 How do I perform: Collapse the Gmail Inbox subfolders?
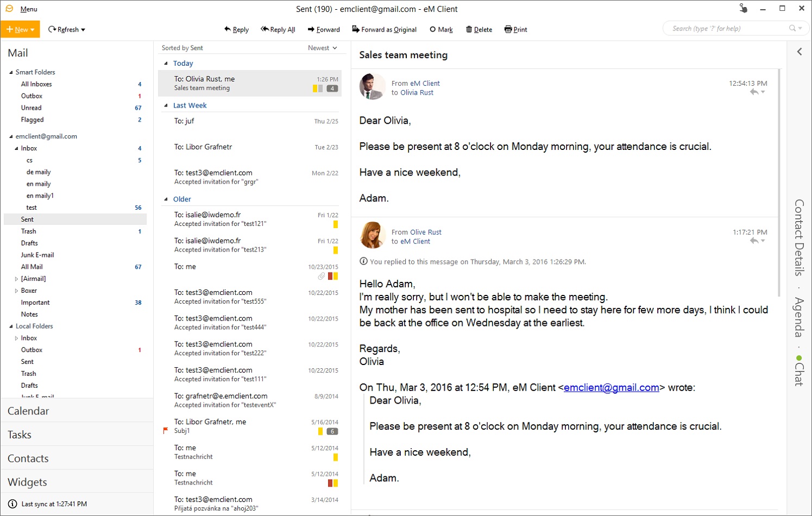16,148
